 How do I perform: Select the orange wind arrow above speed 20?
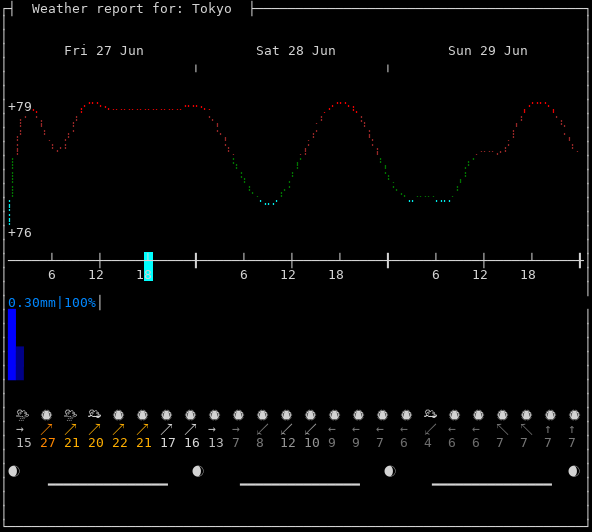[94, 429]
